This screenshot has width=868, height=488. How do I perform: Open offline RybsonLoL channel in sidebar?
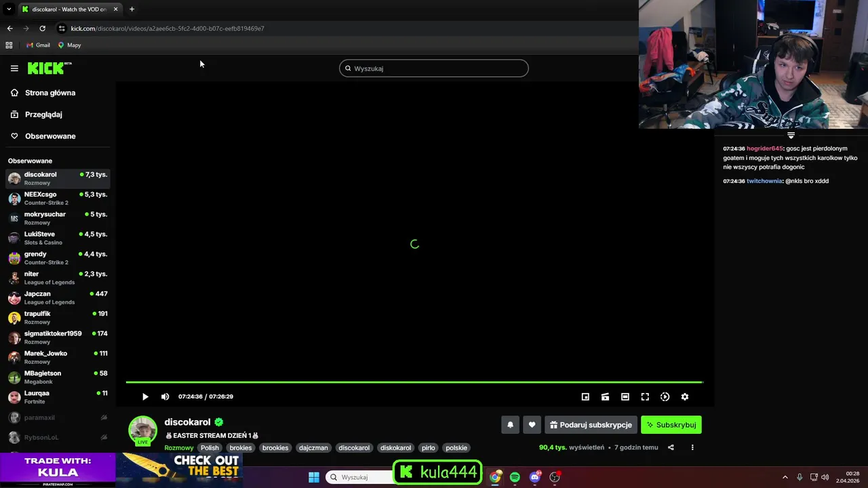point(58,437)
